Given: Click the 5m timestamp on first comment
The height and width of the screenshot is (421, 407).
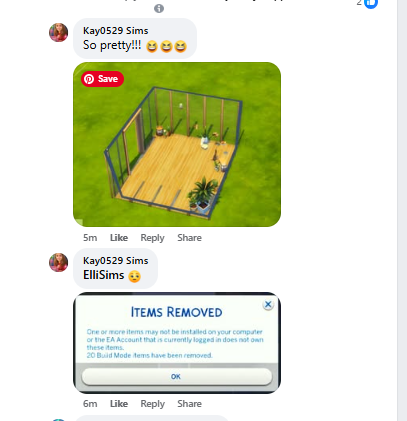Looking at the screenshot, I should pyautogui.click(x=90, y=238).
